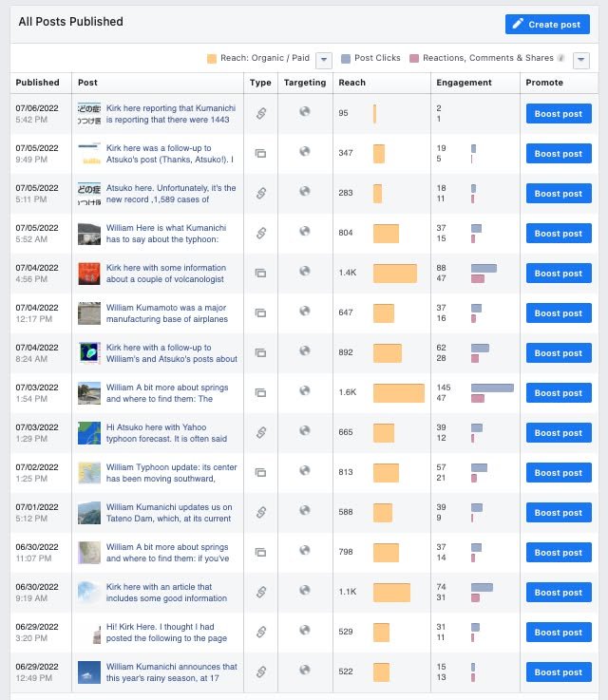Click link type icon for Yahoo typhoon forecast post
608x700 pixels.
coord(260,433)
